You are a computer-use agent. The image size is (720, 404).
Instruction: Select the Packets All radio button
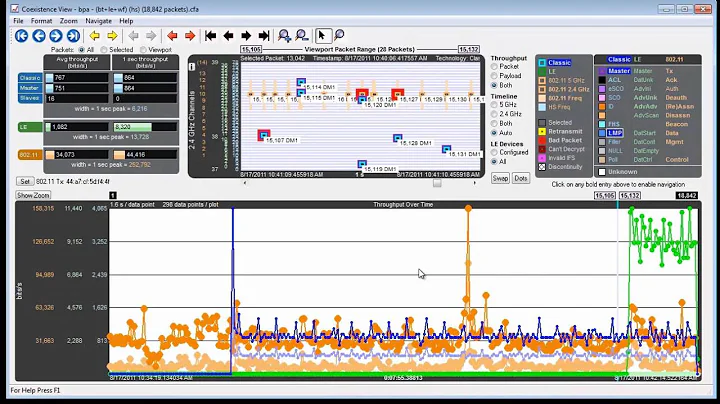82,50
